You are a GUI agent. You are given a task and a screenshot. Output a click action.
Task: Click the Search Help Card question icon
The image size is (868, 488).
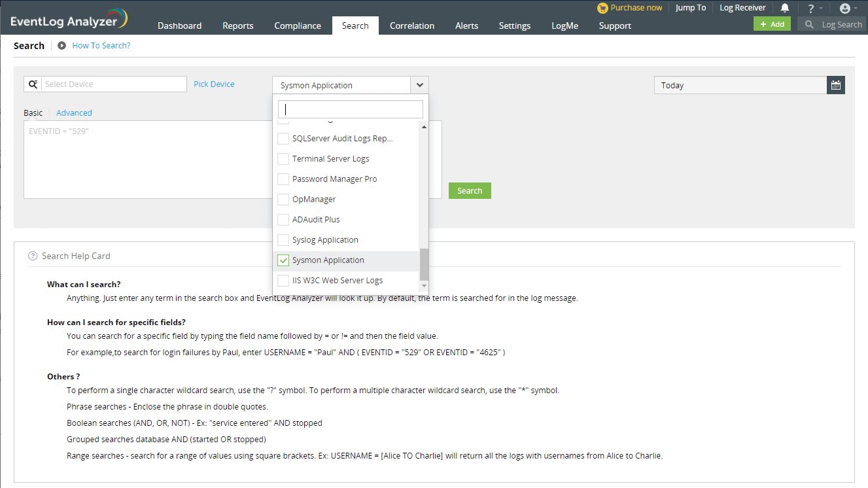[33, 256]
